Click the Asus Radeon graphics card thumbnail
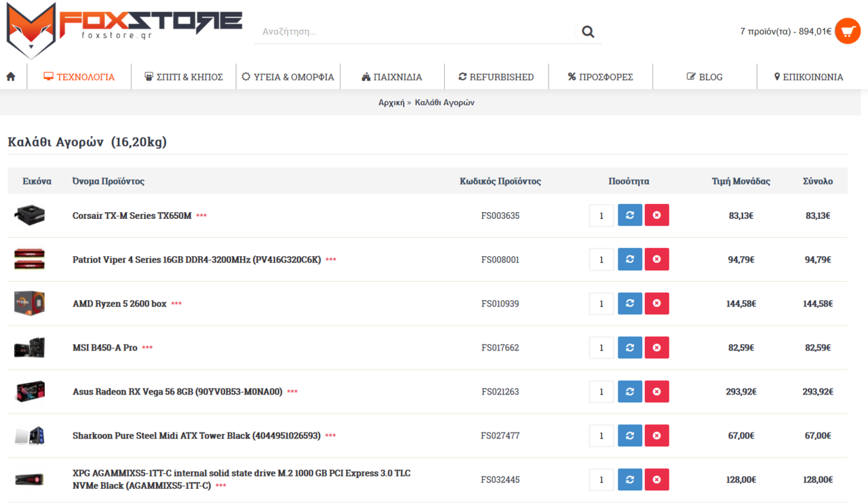Image resolution: width=868 pixels, height=503 pixels. 30,391
